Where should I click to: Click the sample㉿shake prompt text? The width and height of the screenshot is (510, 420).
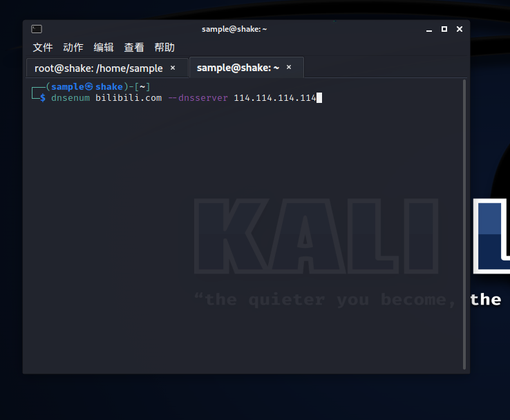[x=87, y=87]
